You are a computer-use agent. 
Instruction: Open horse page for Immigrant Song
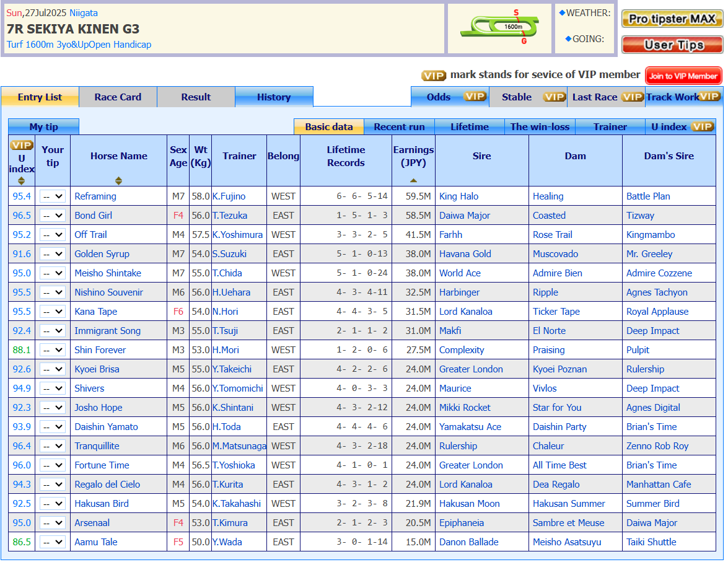click(107, 331)
